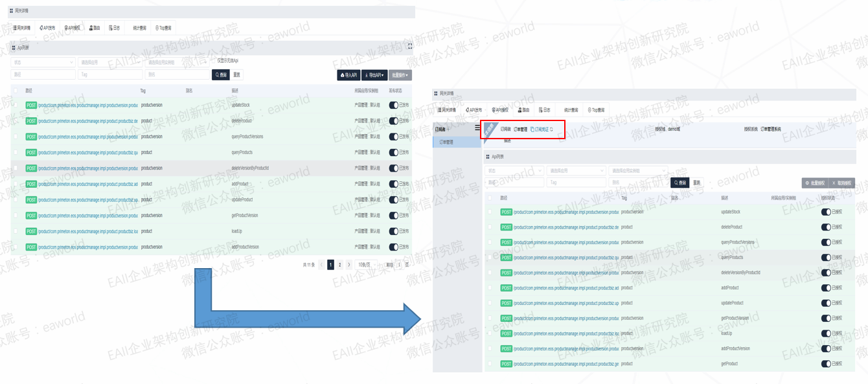This screenshot has height=384, width=868.
Task: Click the 查询 search button in left panel
Action: [x=220, y=75]
